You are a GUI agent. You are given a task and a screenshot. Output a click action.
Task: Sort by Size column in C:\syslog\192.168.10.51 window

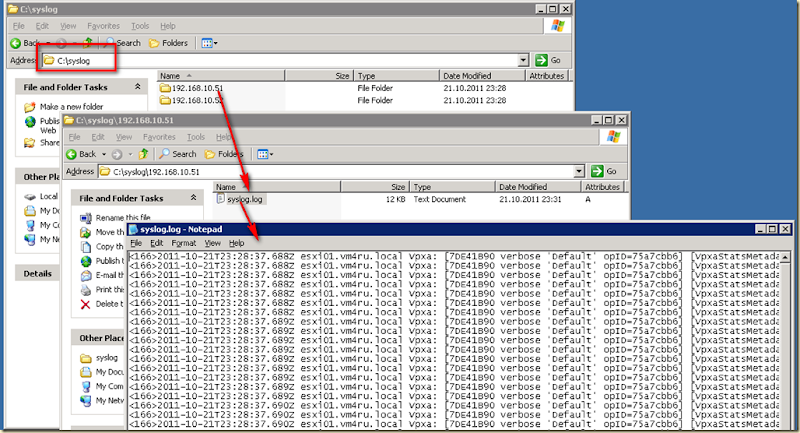click(x=375, y=187)
